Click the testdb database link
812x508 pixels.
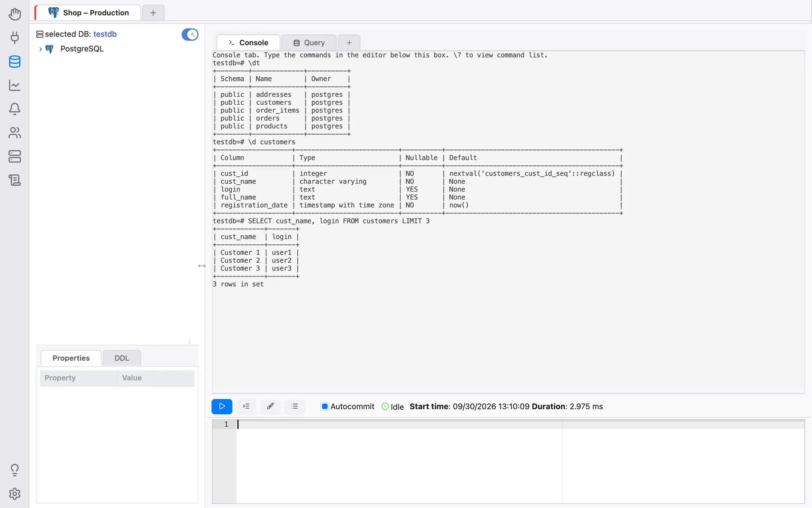tap(105, 34)
